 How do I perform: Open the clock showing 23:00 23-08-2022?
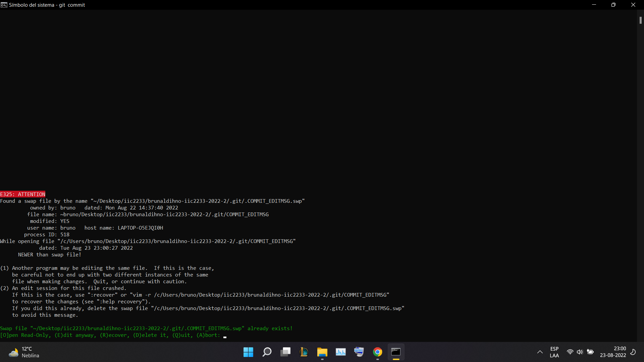pyautogui.click(x=613, y=352)
